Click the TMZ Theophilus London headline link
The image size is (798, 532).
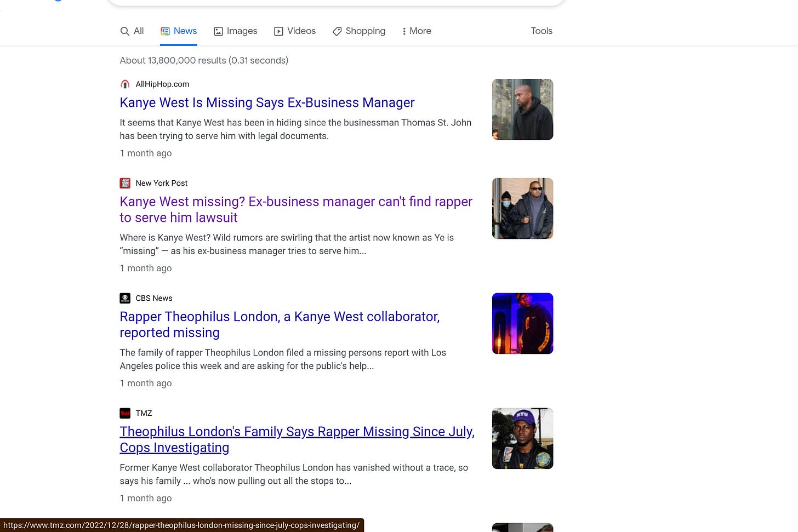(297, 439)
